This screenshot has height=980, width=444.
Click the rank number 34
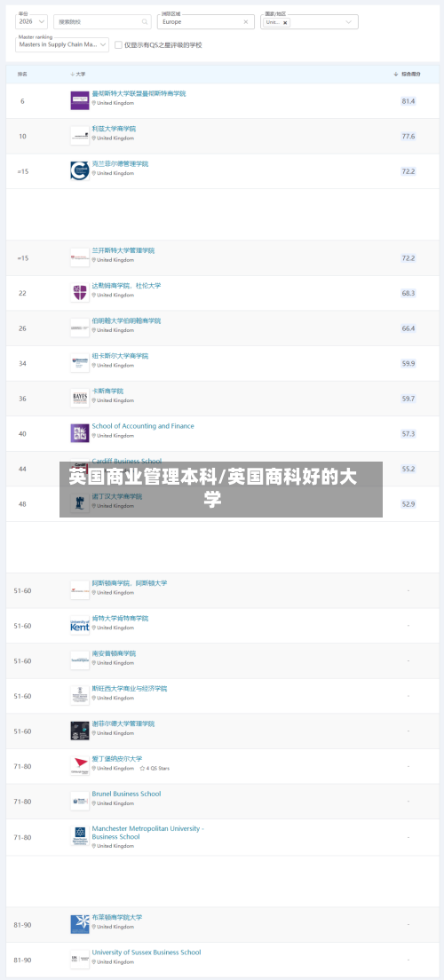coord(22,363)
